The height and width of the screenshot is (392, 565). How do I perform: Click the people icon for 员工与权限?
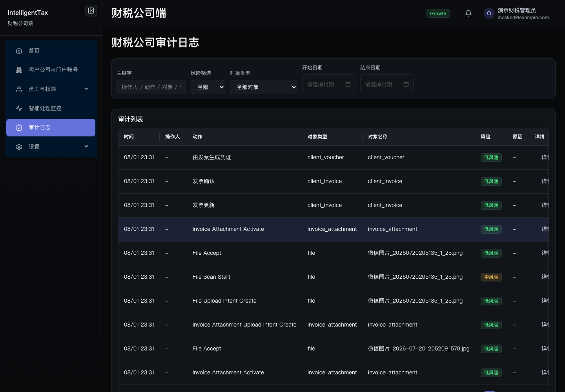click(19, 89)
